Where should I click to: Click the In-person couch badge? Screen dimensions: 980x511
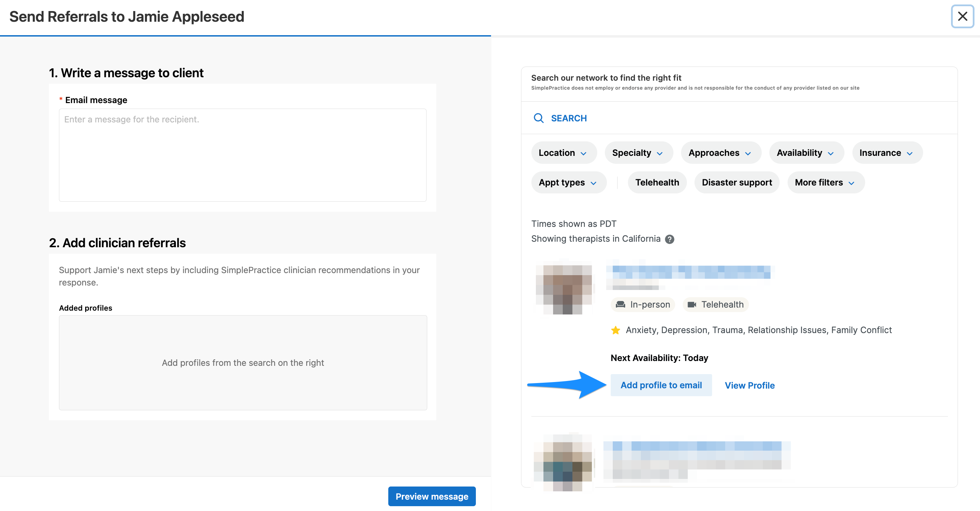[642, 304]
